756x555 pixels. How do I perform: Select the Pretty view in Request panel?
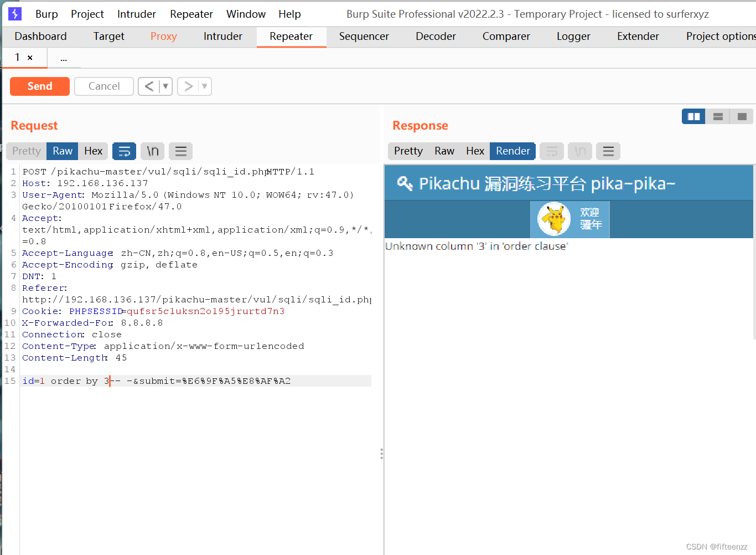27,151
